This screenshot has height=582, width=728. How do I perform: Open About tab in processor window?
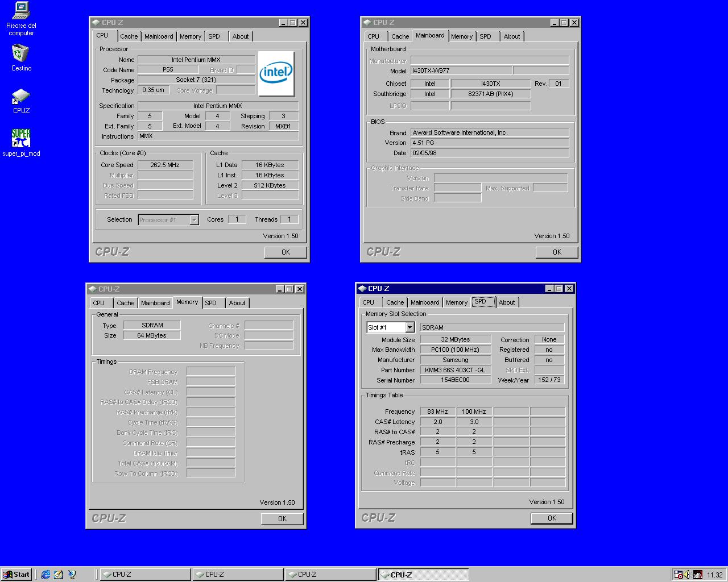pos(241,36)
